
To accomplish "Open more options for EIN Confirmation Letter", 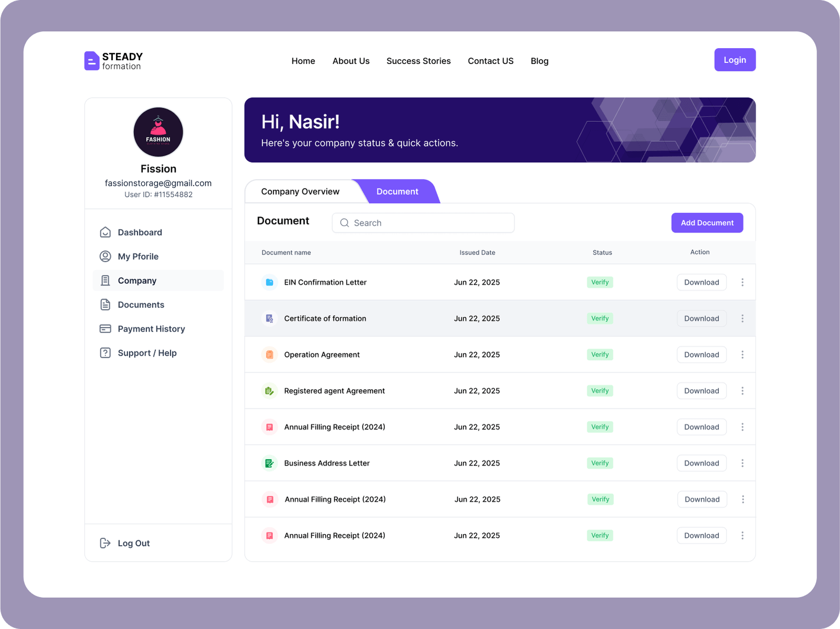I will tap(742, 282).
